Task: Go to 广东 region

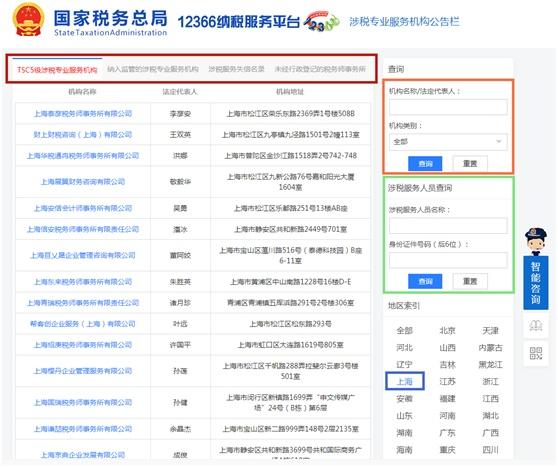Action: pyautogui.click(x=447, y=433)
